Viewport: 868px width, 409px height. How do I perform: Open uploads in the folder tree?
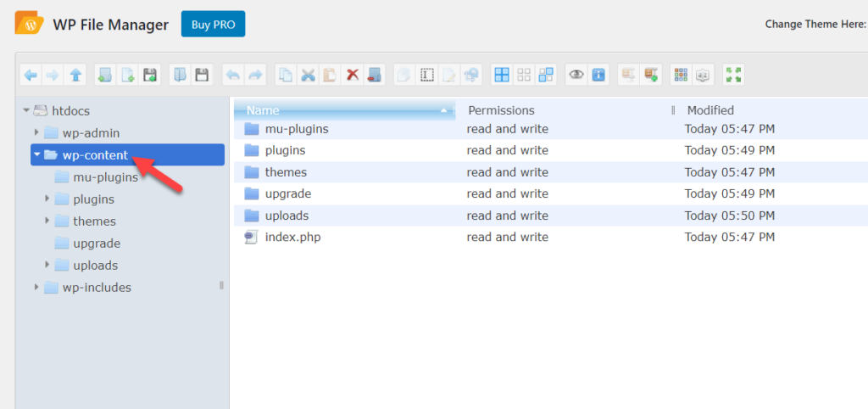(x=95, y=266)
